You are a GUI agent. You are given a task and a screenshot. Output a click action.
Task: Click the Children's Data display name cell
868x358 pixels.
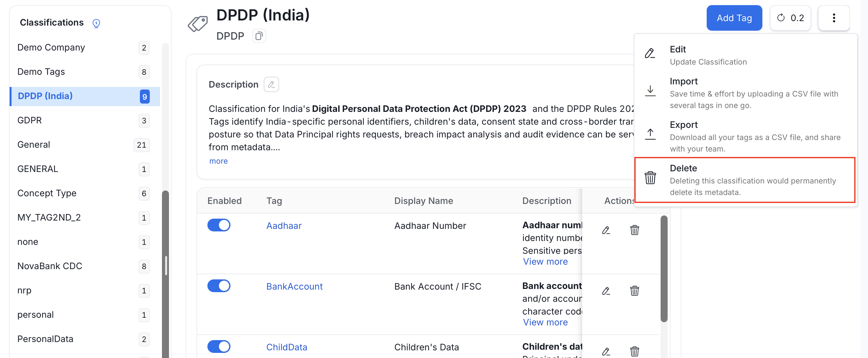[x=426, y=347]
